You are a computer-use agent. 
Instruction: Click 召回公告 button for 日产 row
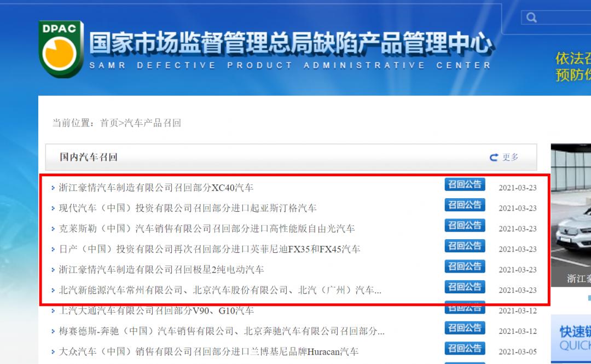(x=465, y=246)
